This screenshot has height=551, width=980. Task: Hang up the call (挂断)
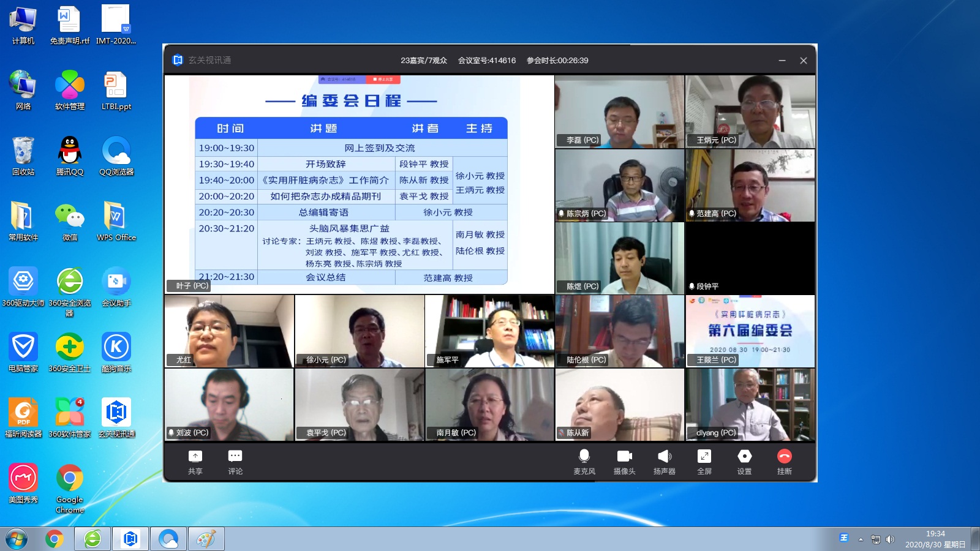click(x=784, y=461)
